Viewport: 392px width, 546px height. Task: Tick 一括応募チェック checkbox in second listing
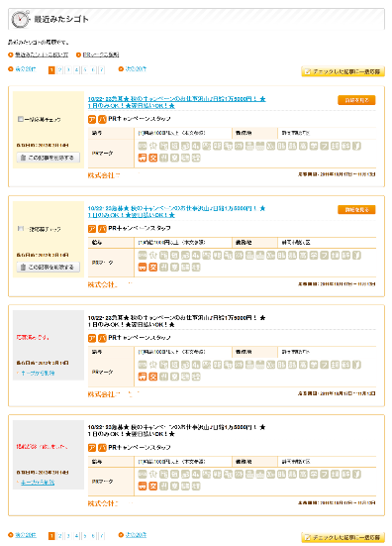pos(20,229)
